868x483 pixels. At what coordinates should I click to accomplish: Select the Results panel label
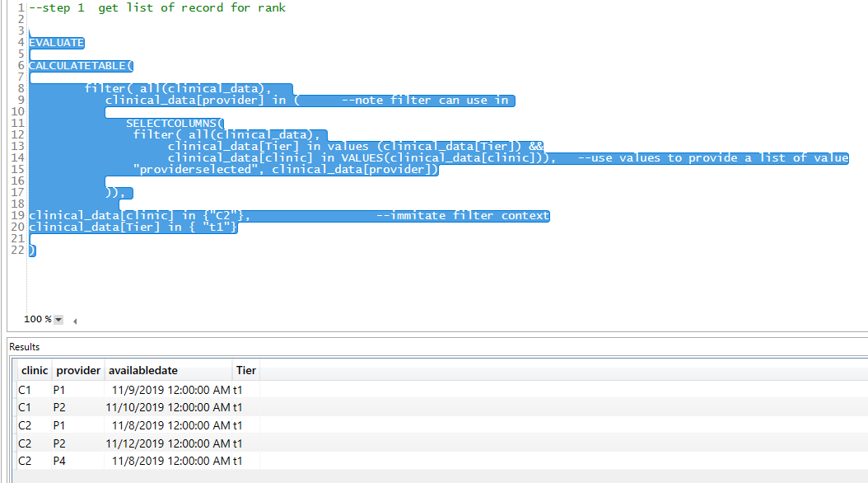(x=25, y=347)
